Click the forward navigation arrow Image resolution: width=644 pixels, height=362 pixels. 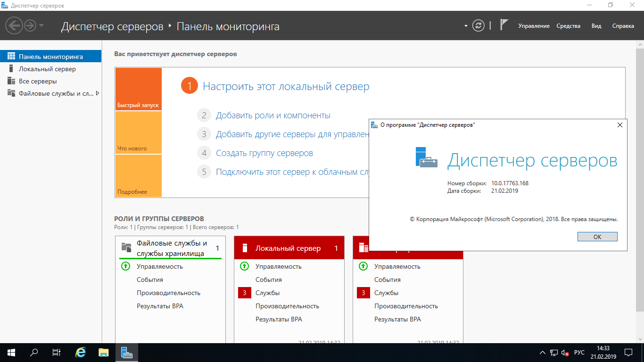pos(30,25)
